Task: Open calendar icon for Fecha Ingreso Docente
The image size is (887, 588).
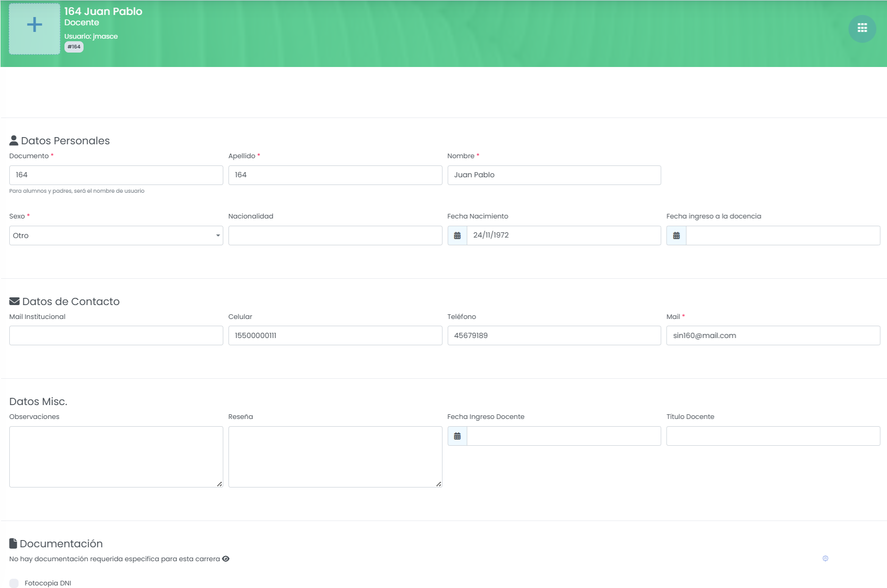Action: pyautogui.click(x=457, y=436)
